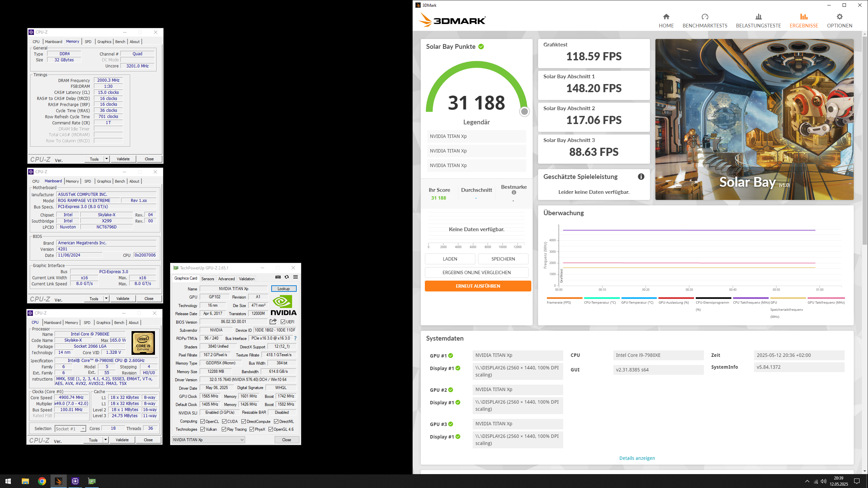Screen dimensions: 868x488
Task: Click the network icon in system tray
Action: (816, 481)
